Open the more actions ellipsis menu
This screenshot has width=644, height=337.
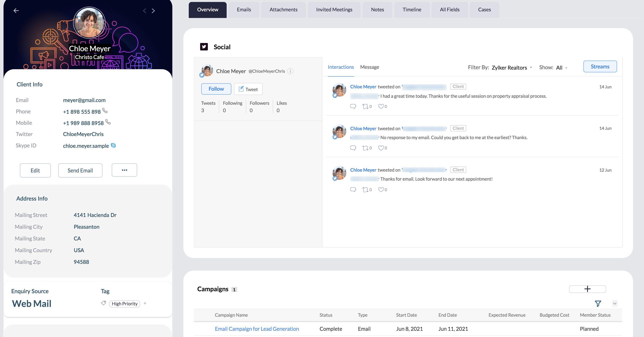124,170
